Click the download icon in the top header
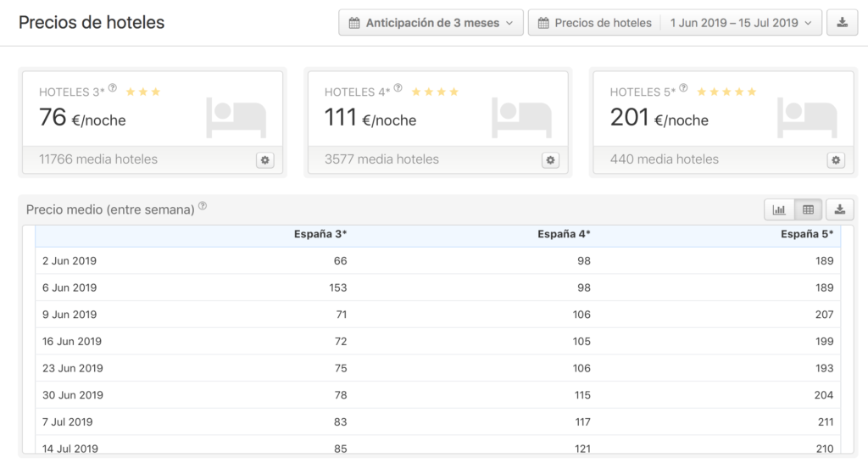 pos(842,23)
